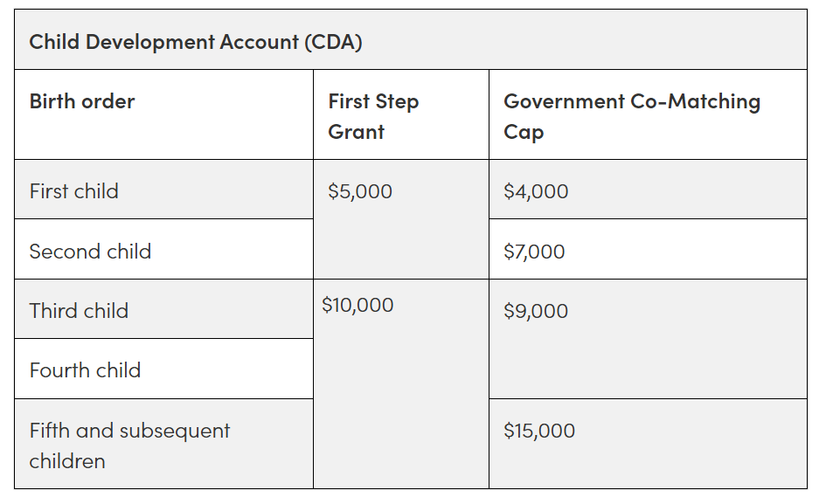This screenshot has width=826, height=504.
Task: Click the word Cap in header
Action: point(523,132)
